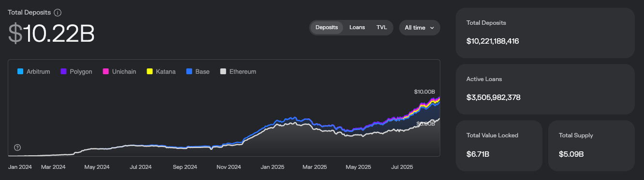
Task: Click the Unichain legend label
Action: click(124, 72)
